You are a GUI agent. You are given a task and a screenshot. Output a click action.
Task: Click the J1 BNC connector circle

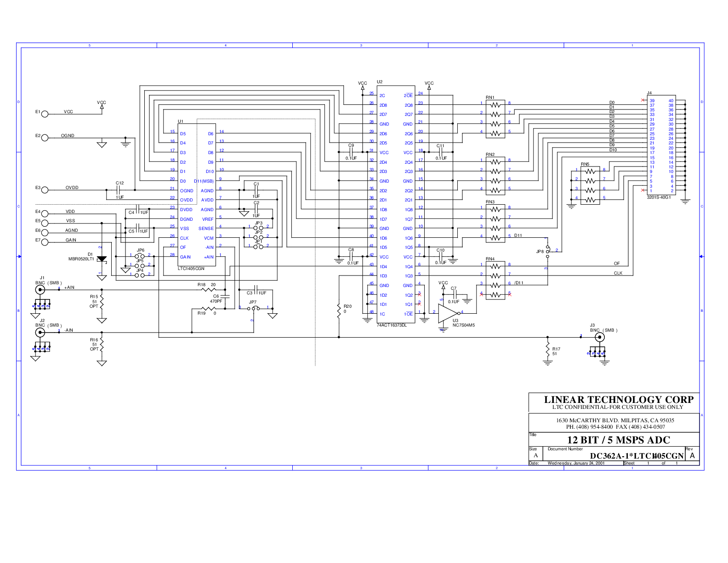click(x=40, y=290)
